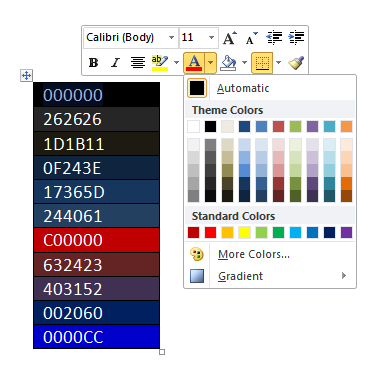Expand shading color options
This screenshot has width=388, height=366.
244,62
